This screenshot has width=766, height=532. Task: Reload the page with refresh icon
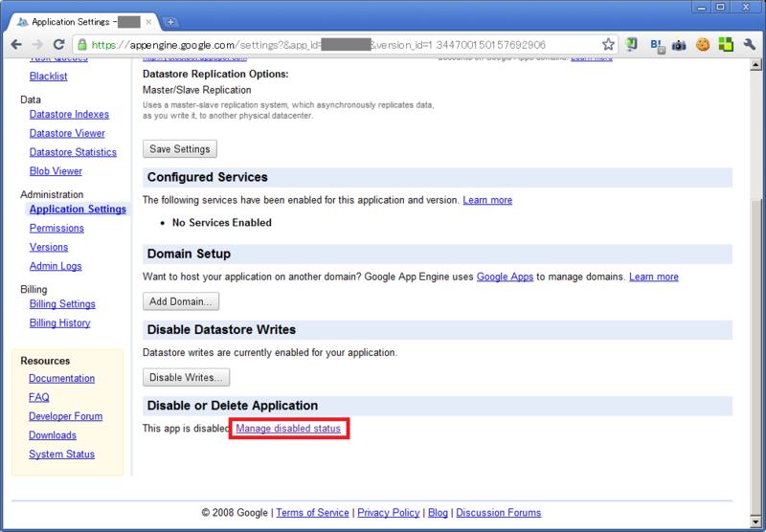(58, 44)
